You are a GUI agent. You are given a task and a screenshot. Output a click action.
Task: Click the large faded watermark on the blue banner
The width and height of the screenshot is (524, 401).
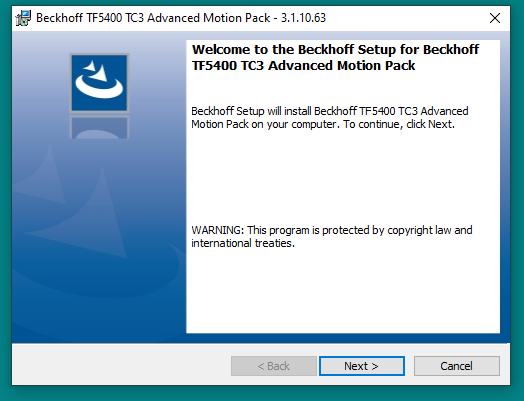97,227
